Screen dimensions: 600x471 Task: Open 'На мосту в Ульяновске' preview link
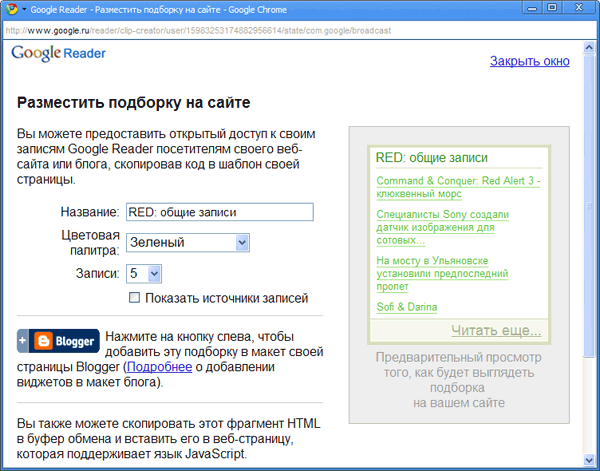point(442,273)
